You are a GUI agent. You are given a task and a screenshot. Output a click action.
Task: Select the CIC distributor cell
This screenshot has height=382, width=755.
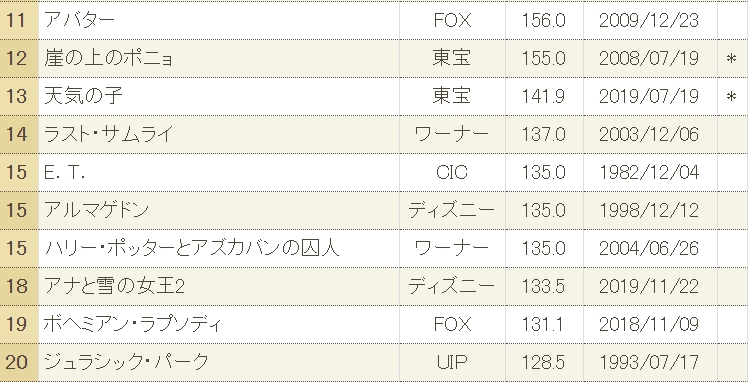(452, 172)
